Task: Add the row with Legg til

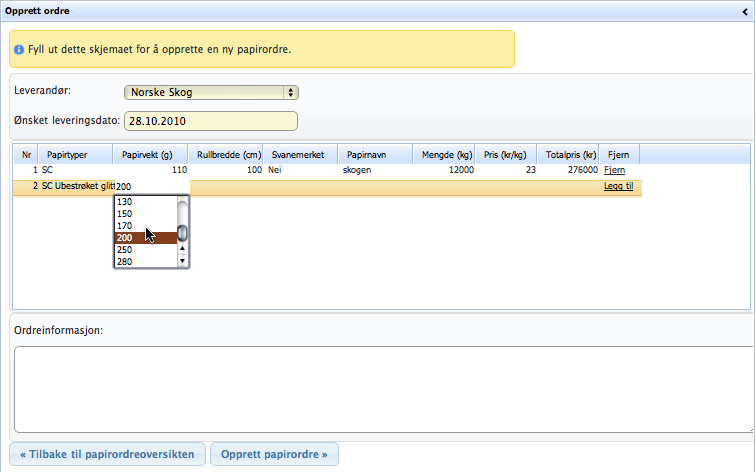Action: [618, 187]
